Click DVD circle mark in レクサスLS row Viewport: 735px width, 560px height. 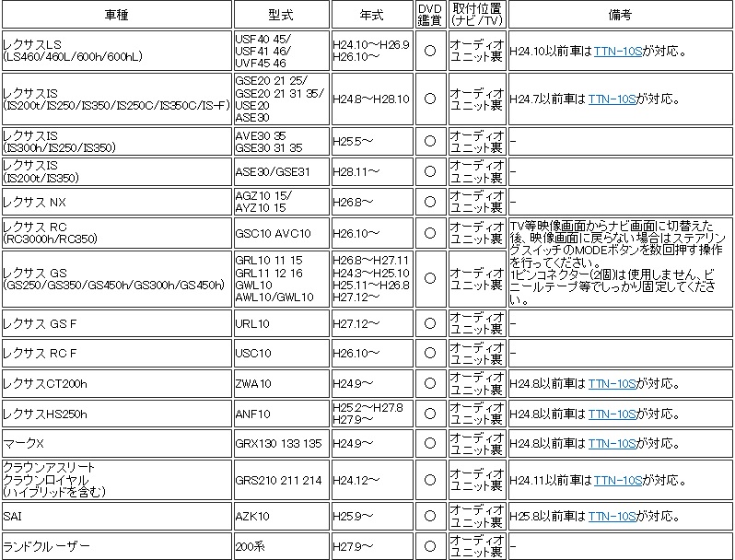pos(430,51)
